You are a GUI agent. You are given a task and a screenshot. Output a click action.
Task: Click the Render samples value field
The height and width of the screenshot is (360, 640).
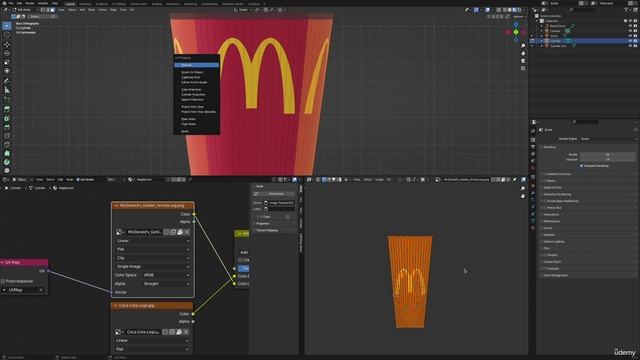[607, 154]
